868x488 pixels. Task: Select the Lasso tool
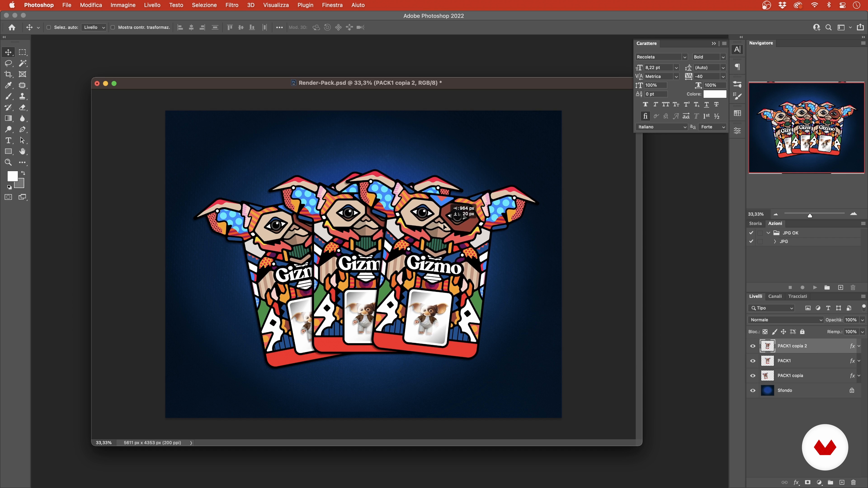pyautogui.click(x=8, y=63)
